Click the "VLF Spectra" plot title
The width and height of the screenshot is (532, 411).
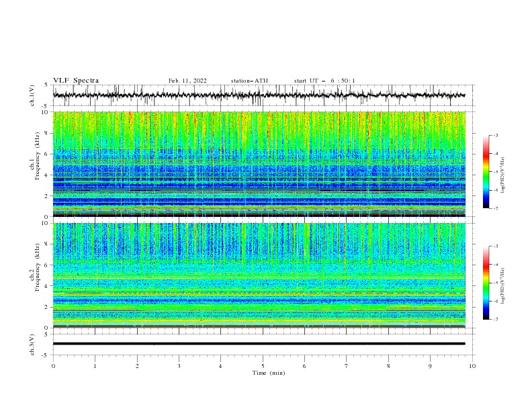[x=76, y=81]
